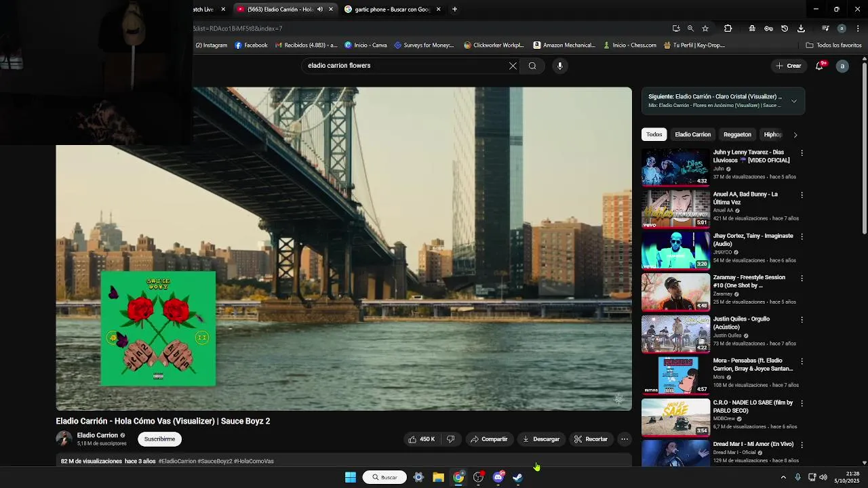868x488 pixels.
Task: Click the Windows taskbar Buscar search box
Action: (384, 477)
